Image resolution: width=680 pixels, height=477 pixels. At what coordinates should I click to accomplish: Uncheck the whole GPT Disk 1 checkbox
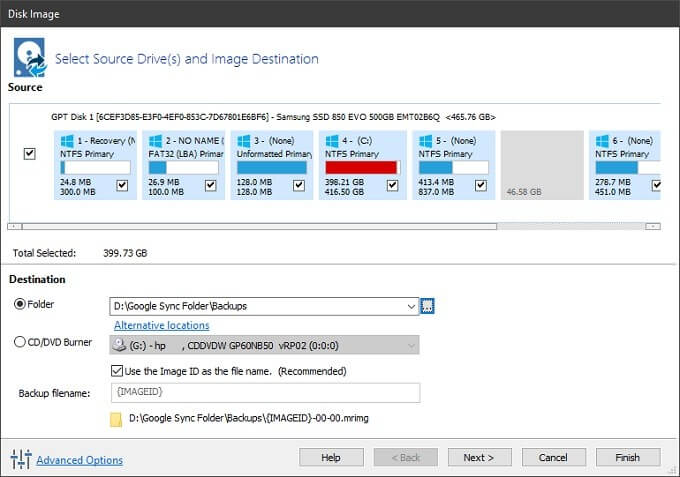29,154
